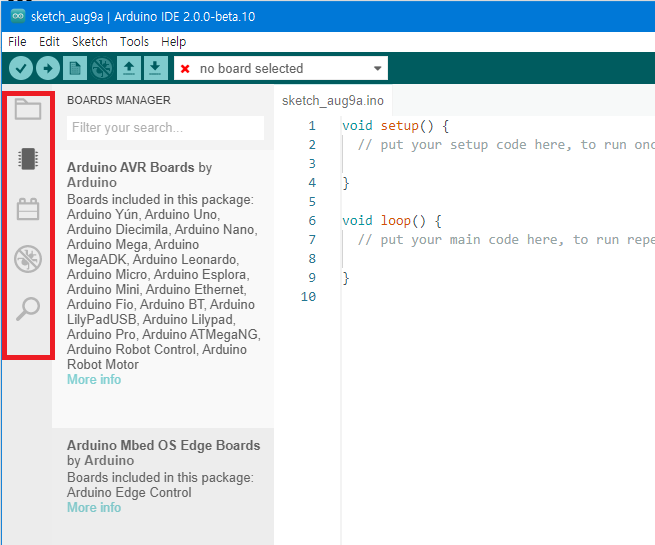
Task: Click line number 10 in the editor
Action: click(308, 297)
